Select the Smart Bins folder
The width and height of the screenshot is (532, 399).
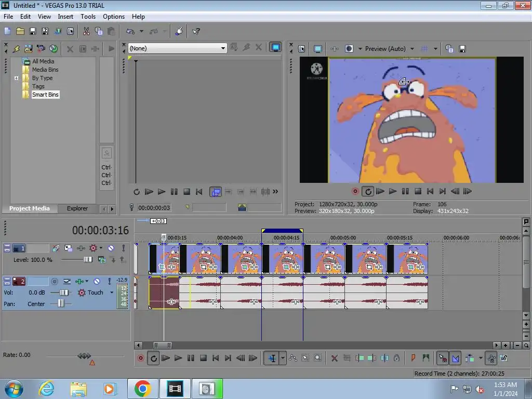click(x=46, y=95)
